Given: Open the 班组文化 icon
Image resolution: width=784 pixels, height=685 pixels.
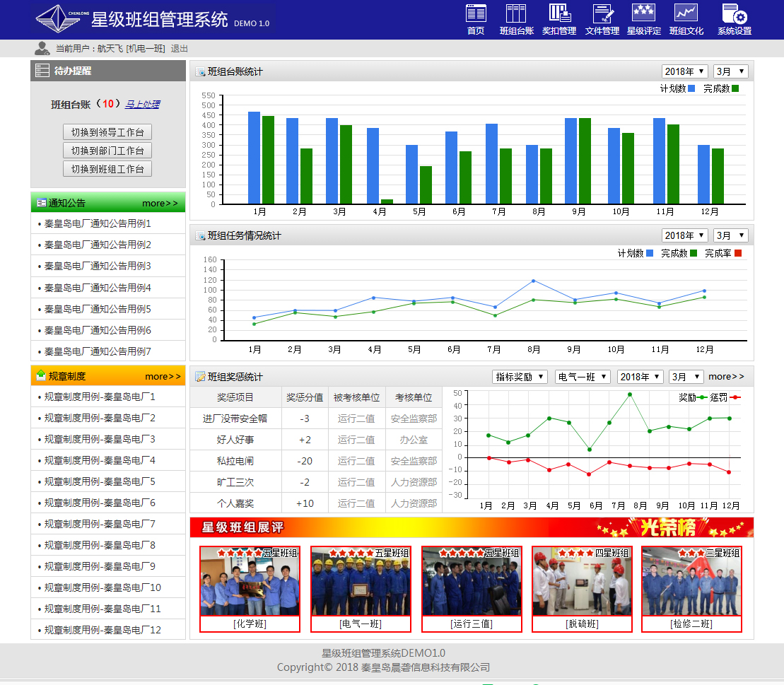Looking at the screenshot, I should coord(686,14).
